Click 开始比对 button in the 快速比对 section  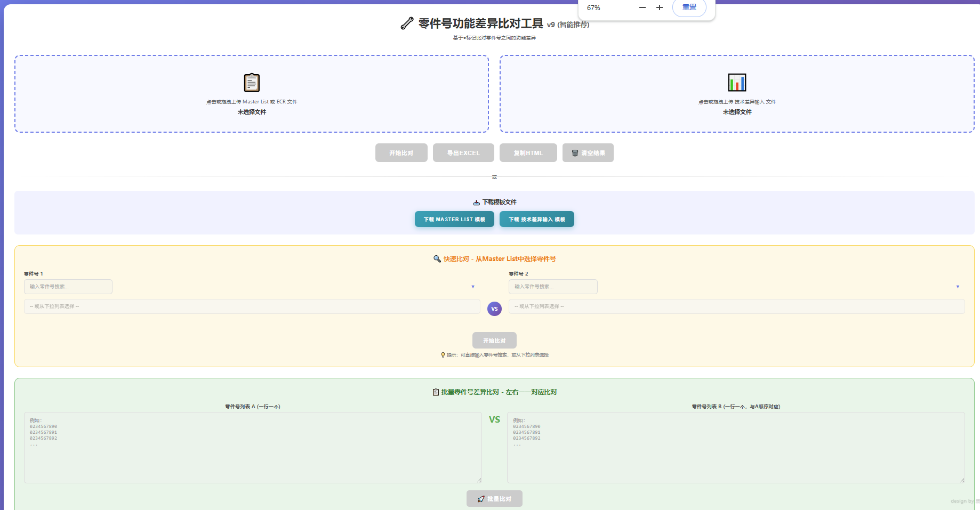click(x=494, y=341)
